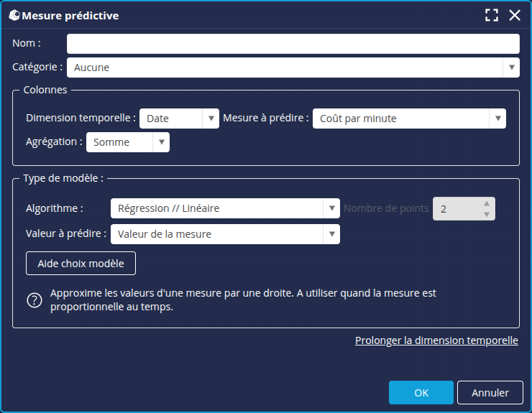Click the Nom text input field
Viewport: 532px width, 413px height.
click(x=293, y=44)
